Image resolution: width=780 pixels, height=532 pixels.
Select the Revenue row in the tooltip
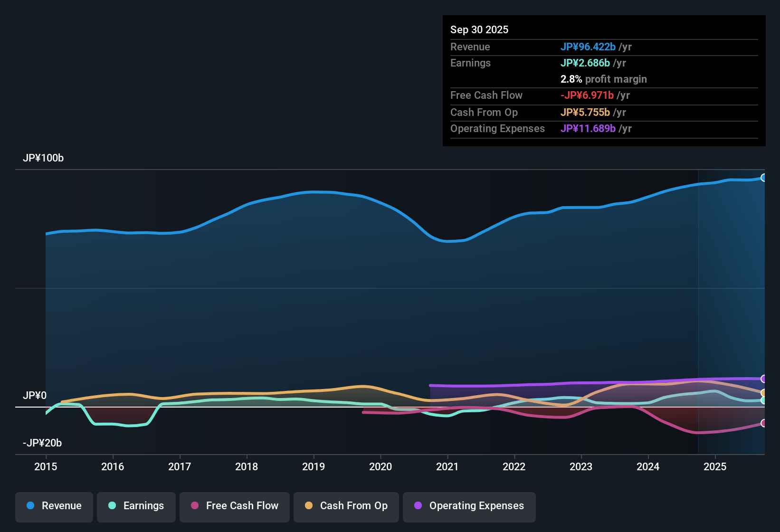470,47
